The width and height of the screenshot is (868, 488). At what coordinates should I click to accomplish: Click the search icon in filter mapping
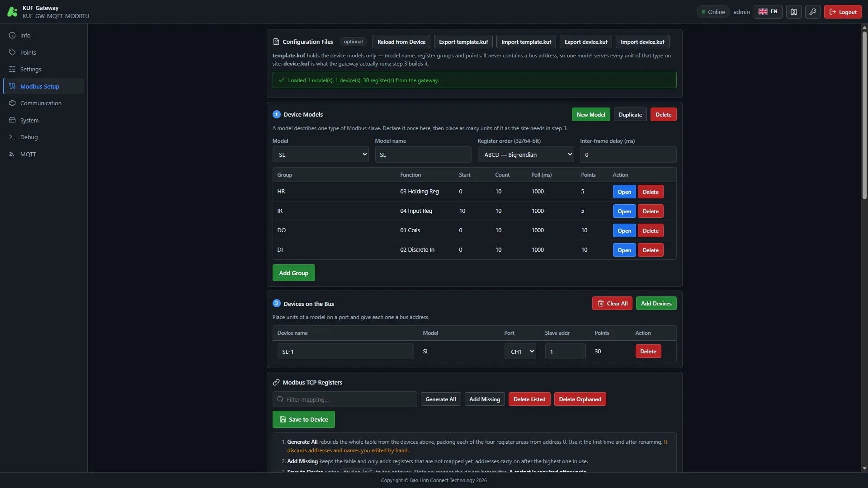(x=280, y=399)
